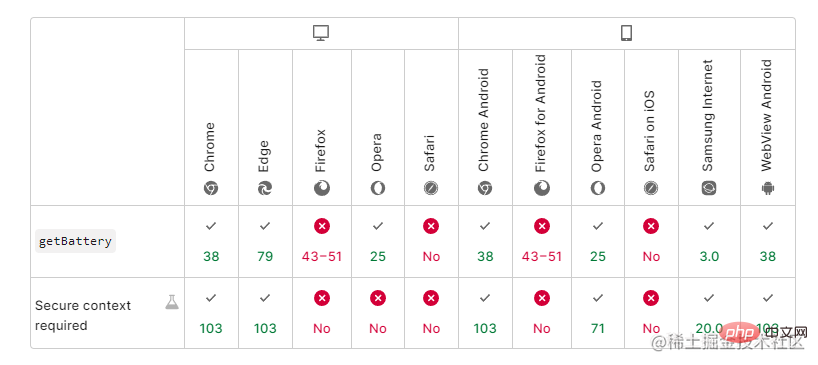Click the experimental flask icon
Viewport: 818px width, 365px height.
[172, 302]
